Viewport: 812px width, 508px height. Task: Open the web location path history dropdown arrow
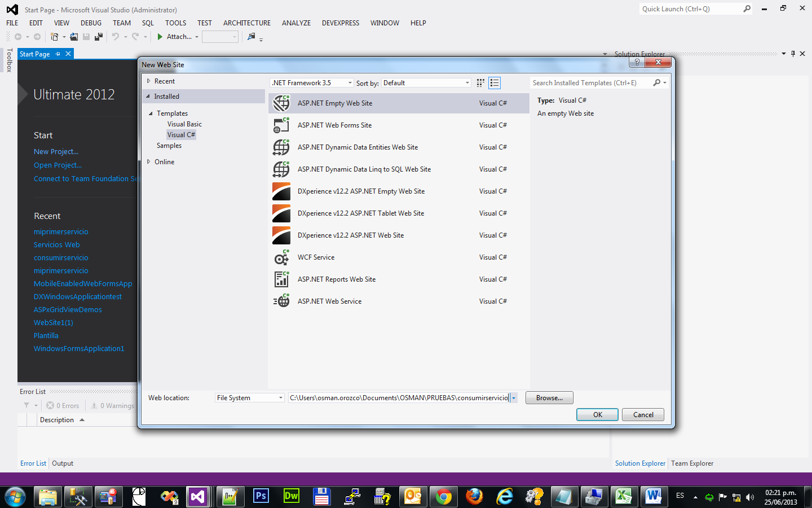click(514, 398)
